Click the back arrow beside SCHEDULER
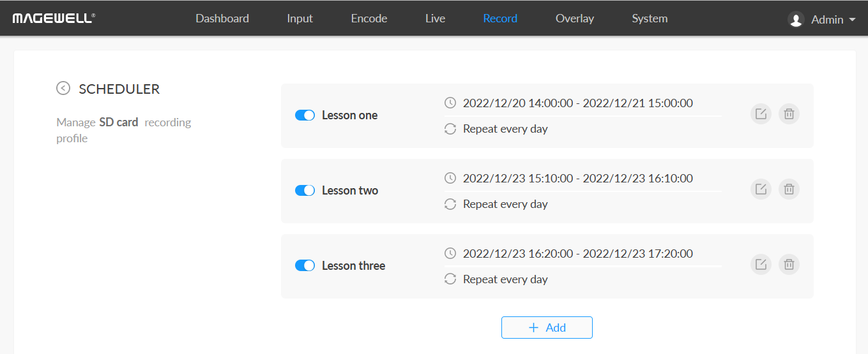This screenshot has height=354, width=868. 63,89
